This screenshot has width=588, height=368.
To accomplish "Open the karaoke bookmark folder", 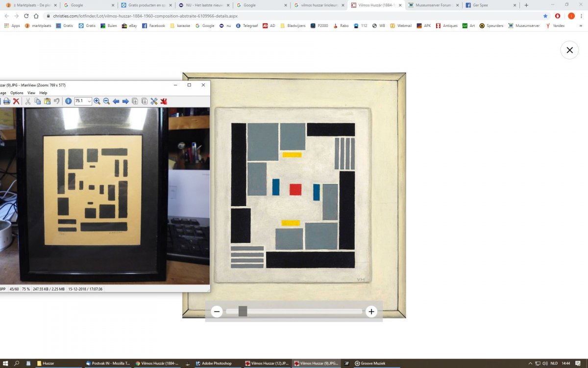I will coord(180,26).
